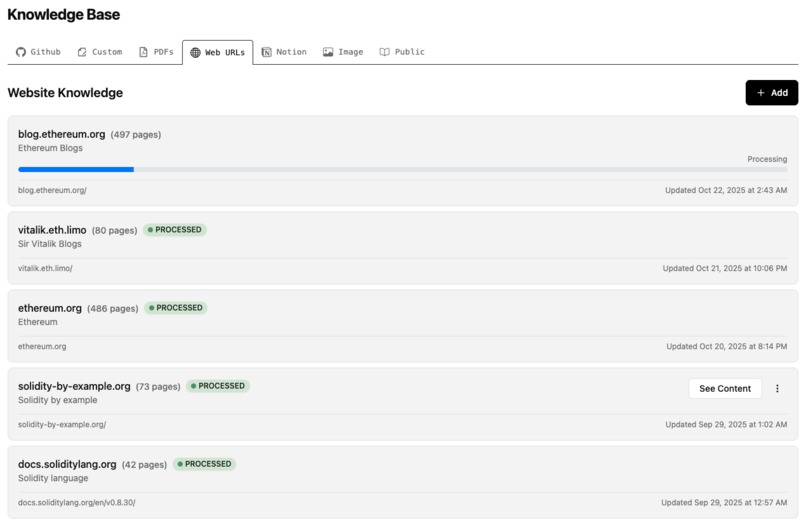This screenshot has height=525, width=806.
Task: Open the vitalik.eth.limo title
Action: (52, 230)
